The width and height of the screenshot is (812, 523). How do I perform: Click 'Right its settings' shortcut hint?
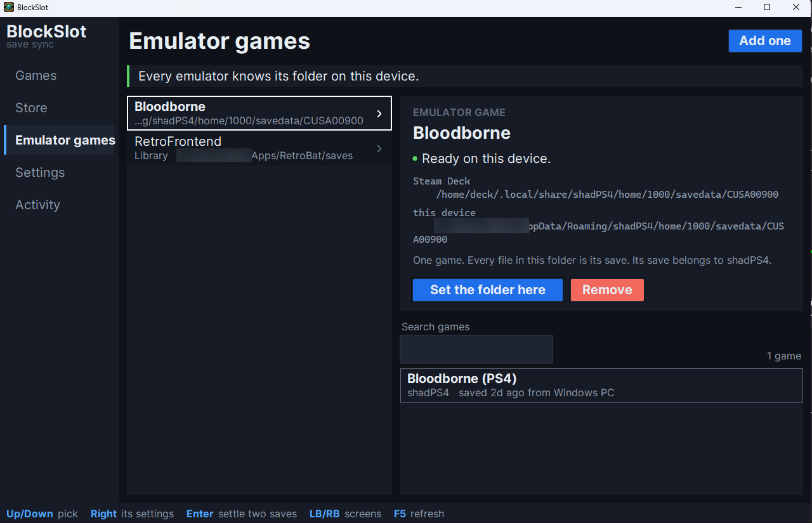(x=132, y=513)
